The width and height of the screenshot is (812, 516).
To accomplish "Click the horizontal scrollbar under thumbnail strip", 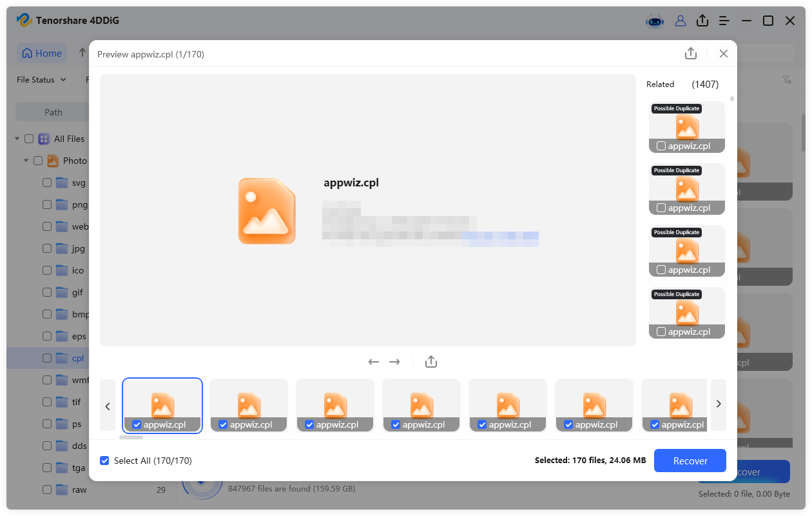I will click(x=131, y=437).
